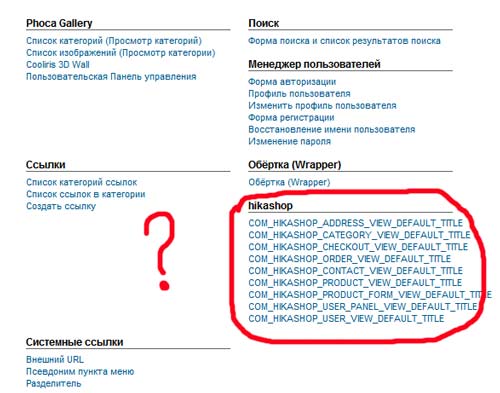Click Изменение пароля link
Screen dimensions: 500x393
[289, 141]
